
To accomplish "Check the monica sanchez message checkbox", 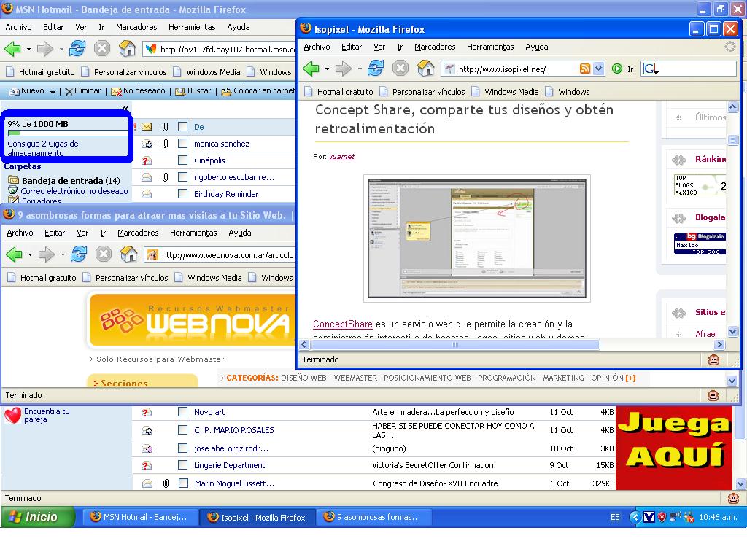I will [182, 144].
